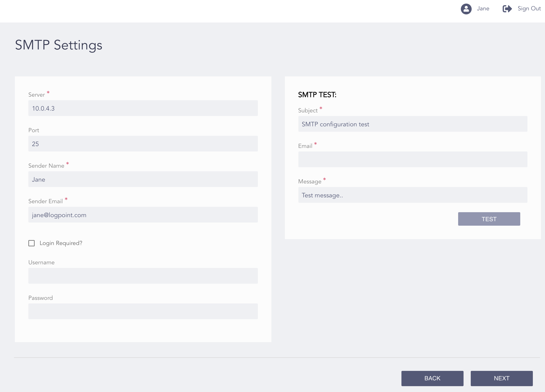The image size is (545, 392).
Task: Click the empty Password field
Action: pyautogui.click(x=143, y=311)
